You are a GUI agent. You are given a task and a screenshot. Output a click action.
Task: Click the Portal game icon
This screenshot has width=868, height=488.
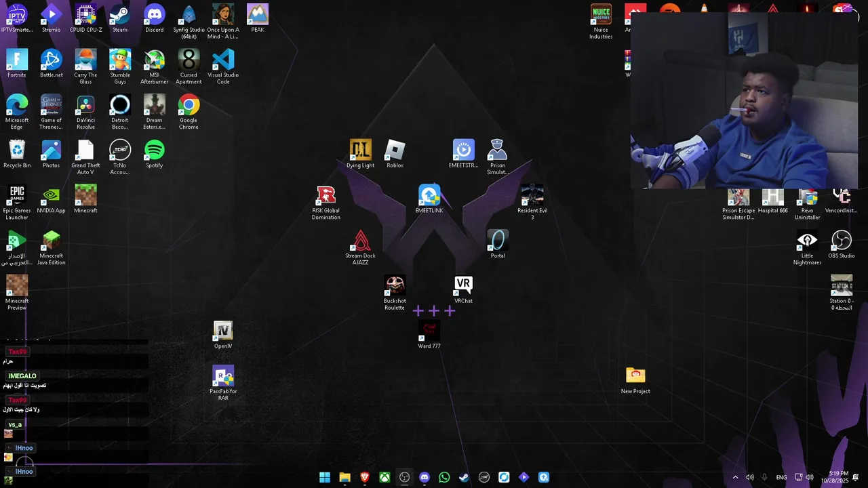498,244
